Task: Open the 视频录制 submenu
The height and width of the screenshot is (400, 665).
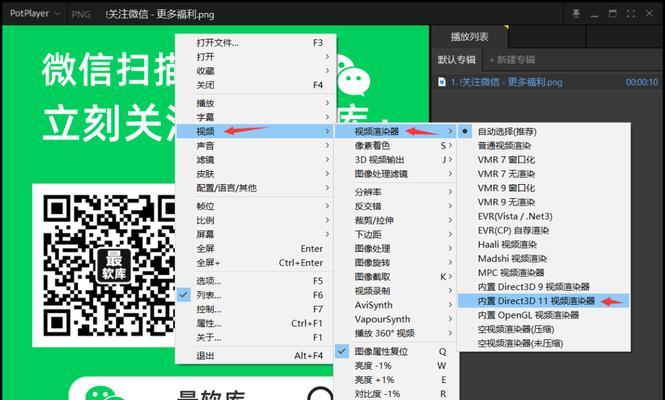Action: [396, 291]
